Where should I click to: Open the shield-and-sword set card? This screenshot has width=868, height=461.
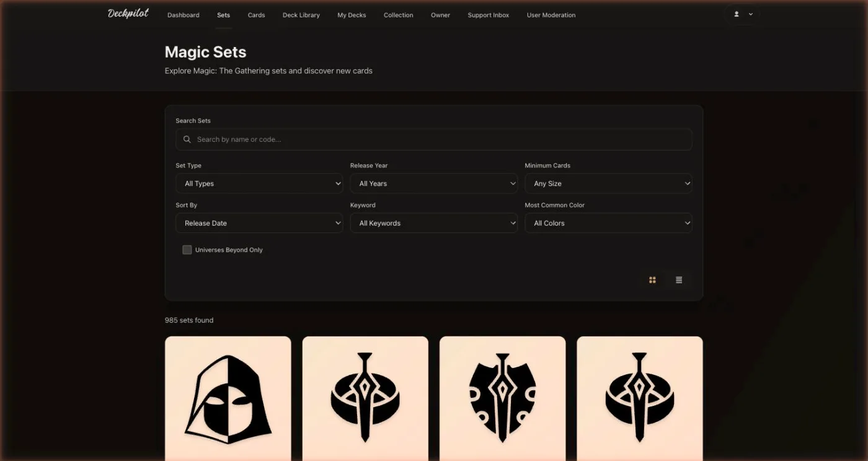click(502, 398)
